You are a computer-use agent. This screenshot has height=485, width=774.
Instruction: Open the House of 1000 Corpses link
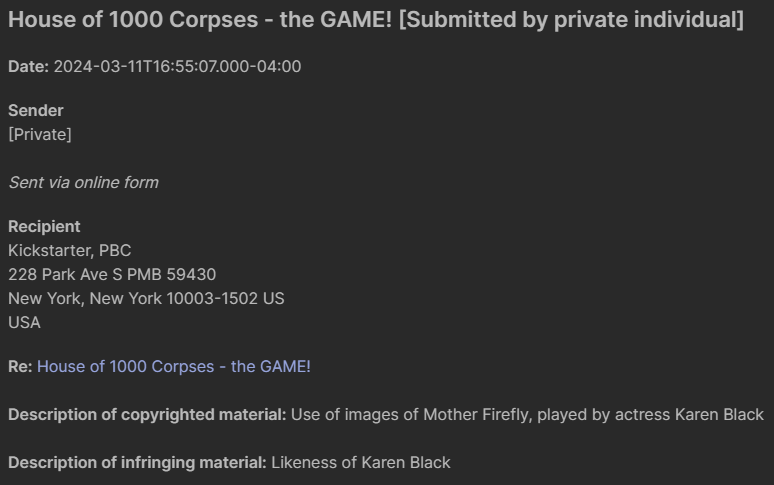(x=174, y=367)
